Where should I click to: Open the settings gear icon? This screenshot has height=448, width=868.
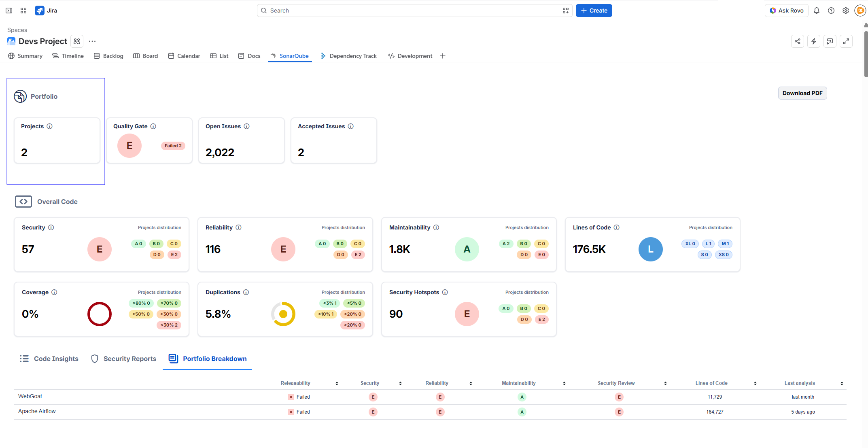pyautogui.click(x=846, y=11)
